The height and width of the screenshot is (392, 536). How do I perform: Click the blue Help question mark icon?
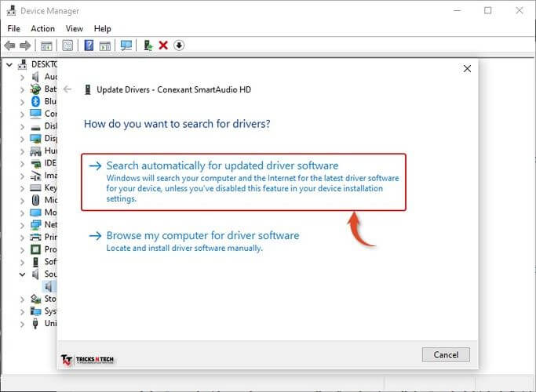pos(89,45)
